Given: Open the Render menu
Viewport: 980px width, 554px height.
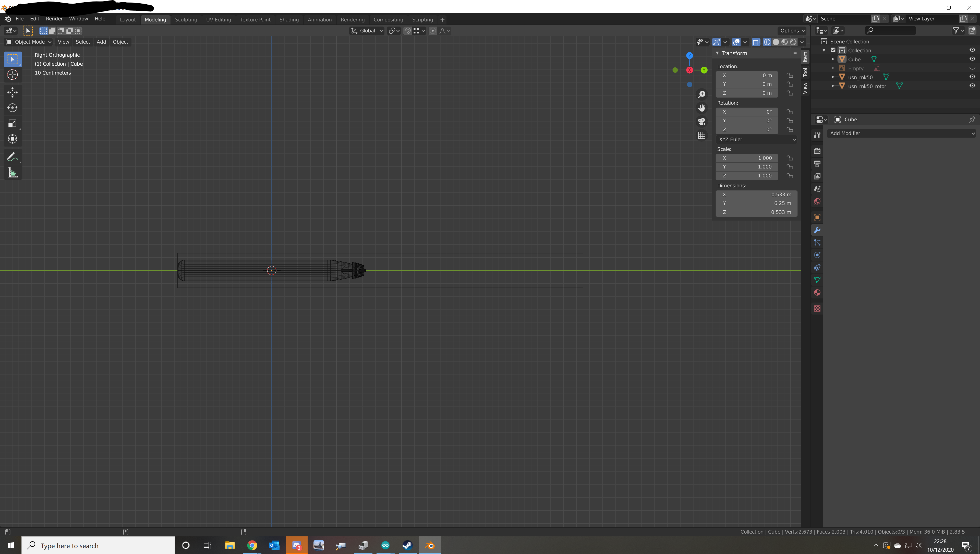Looking at the screenshot, I should click(54, 19).
